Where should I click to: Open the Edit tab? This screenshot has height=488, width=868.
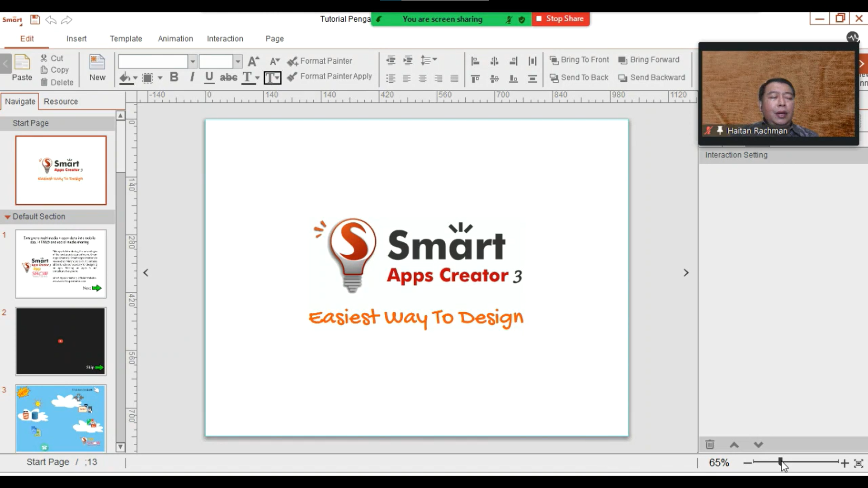click(27, 39)
